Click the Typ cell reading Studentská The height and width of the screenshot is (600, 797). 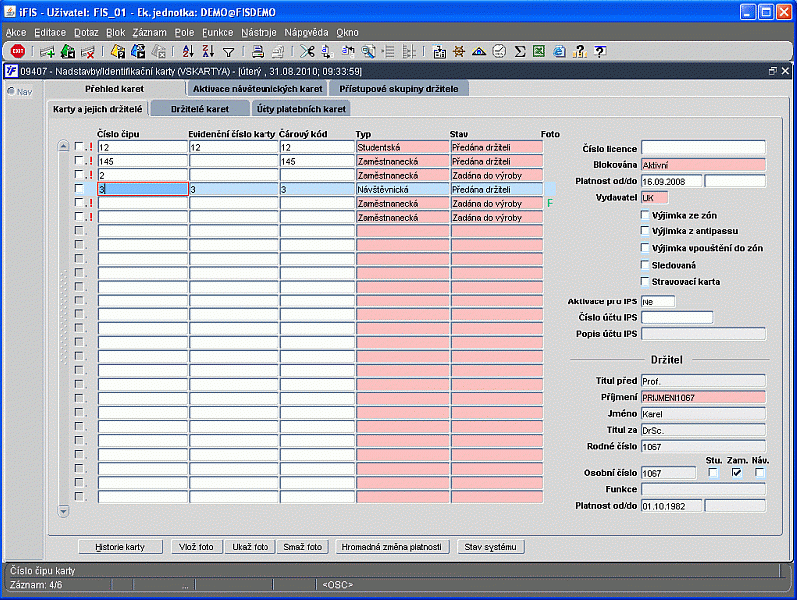pos(403,147)
